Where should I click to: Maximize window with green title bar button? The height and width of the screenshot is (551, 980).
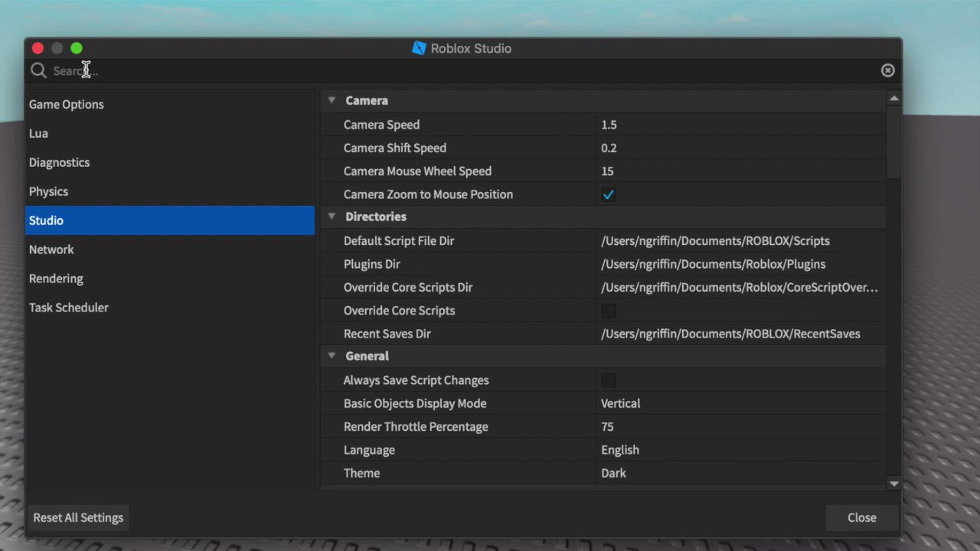pos(77,48)
